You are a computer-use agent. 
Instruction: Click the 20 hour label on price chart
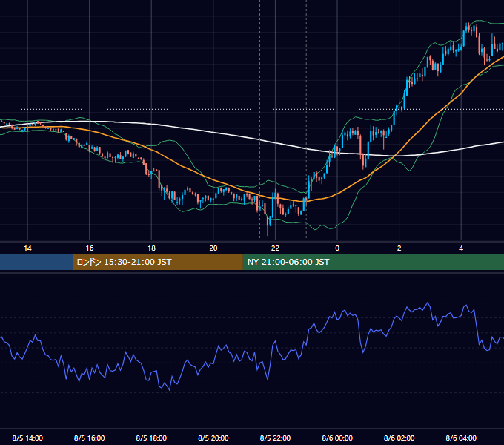[213, 248]
